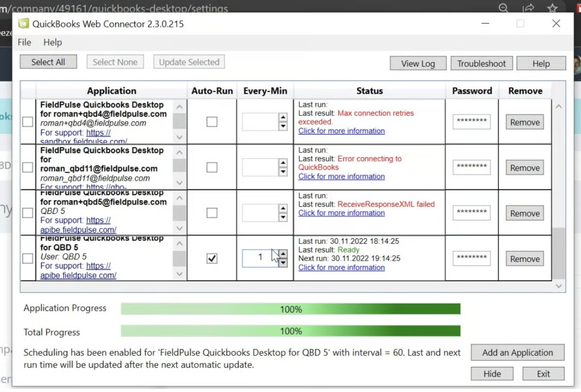Increase Every-Min value for roman+qbd4 row
This screenshot has width=581, height=392.
pos(283,117)
